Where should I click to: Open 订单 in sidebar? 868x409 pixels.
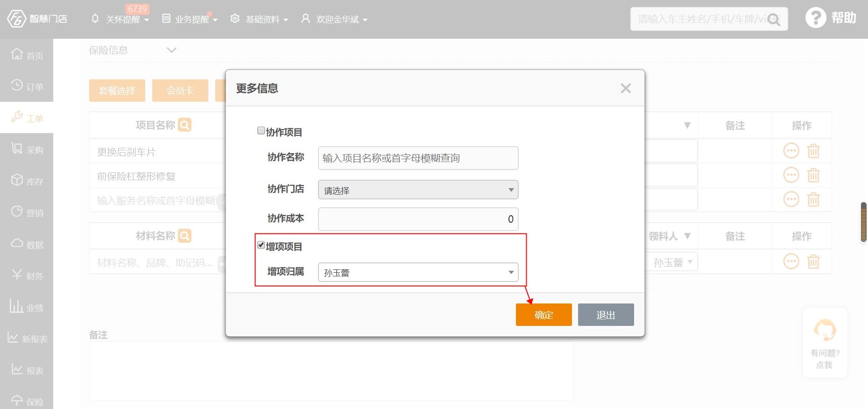click(x=27, y=86)
